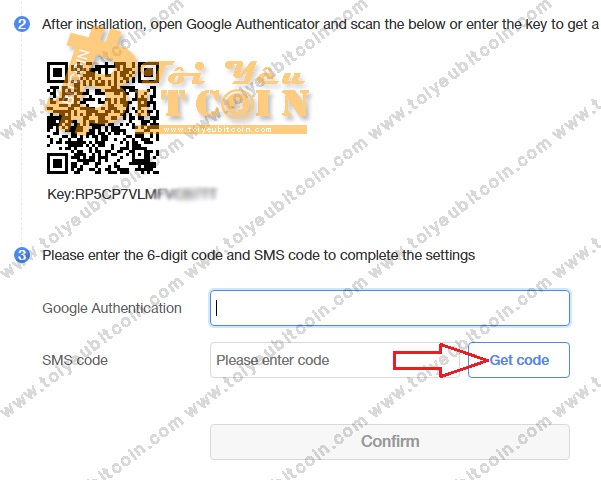Click the blurred portion of the key

tap(187, 194)
